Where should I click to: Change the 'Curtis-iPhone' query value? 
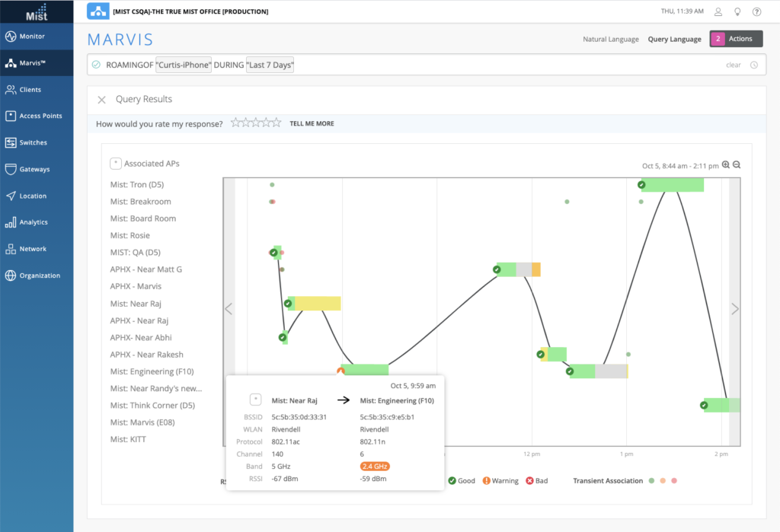click(183, 65)
